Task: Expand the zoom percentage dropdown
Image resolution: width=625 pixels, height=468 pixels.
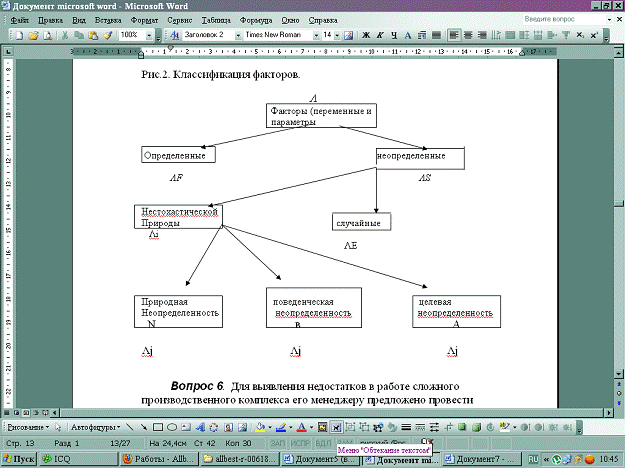Action: (147, 35)
